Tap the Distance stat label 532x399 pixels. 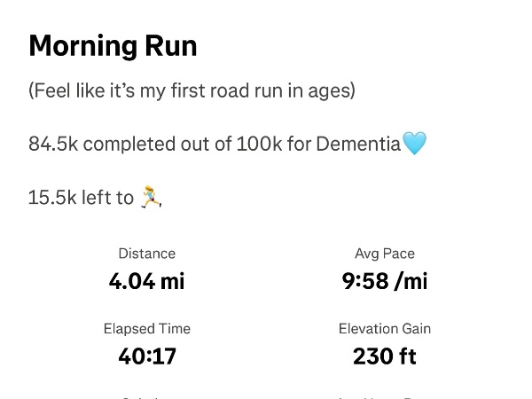click(x=146, y=254)
